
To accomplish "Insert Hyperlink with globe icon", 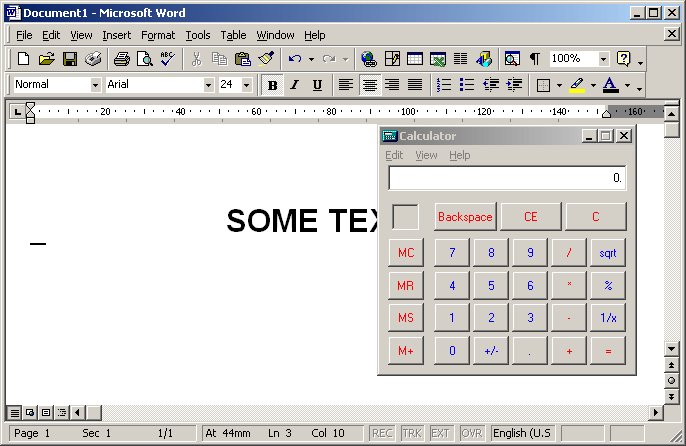I will point(369,59).
